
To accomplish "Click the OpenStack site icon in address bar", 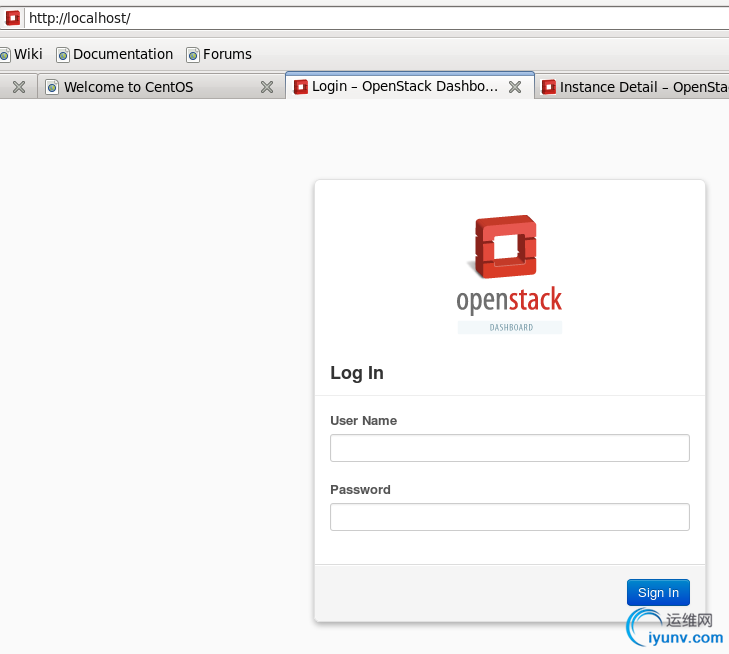I will click(13, 18).
